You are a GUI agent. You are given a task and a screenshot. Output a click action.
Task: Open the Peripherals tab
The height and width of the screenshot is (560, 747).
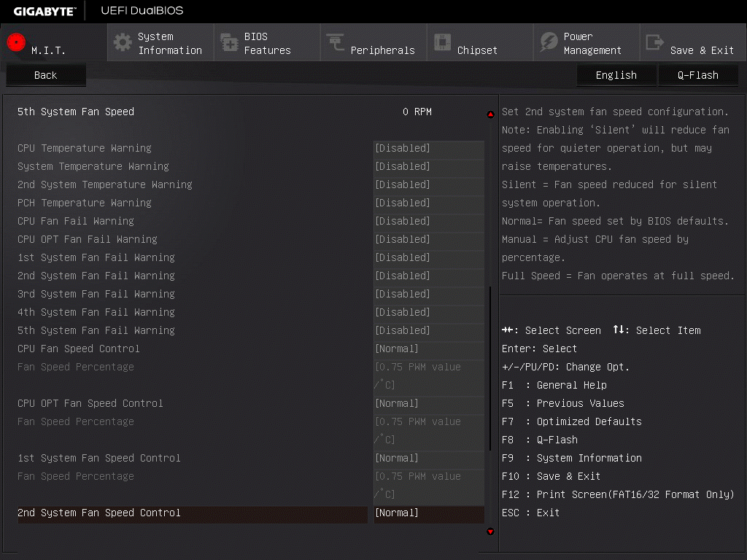pyautogui.click(x=373, y=43)
